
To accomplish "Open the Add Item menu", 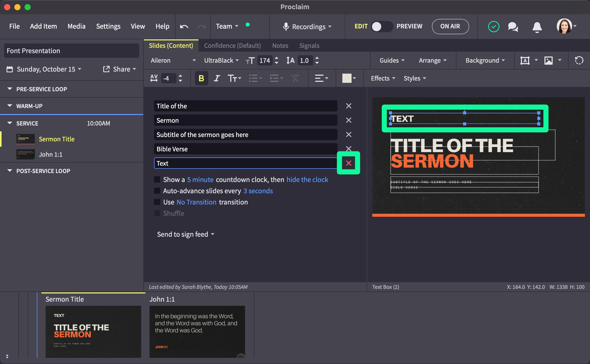I will pyautogui.click(x=43, y=26).
